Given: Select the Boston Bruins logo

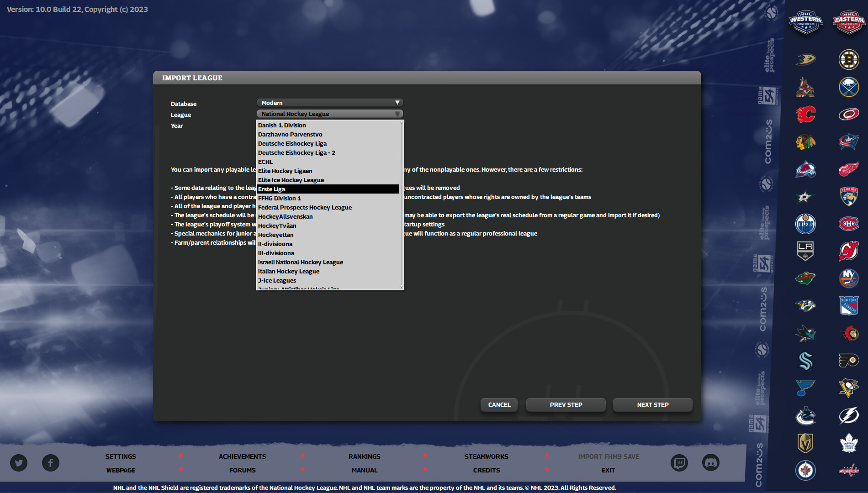Looking at the screenshot, I should pos(848,59).
